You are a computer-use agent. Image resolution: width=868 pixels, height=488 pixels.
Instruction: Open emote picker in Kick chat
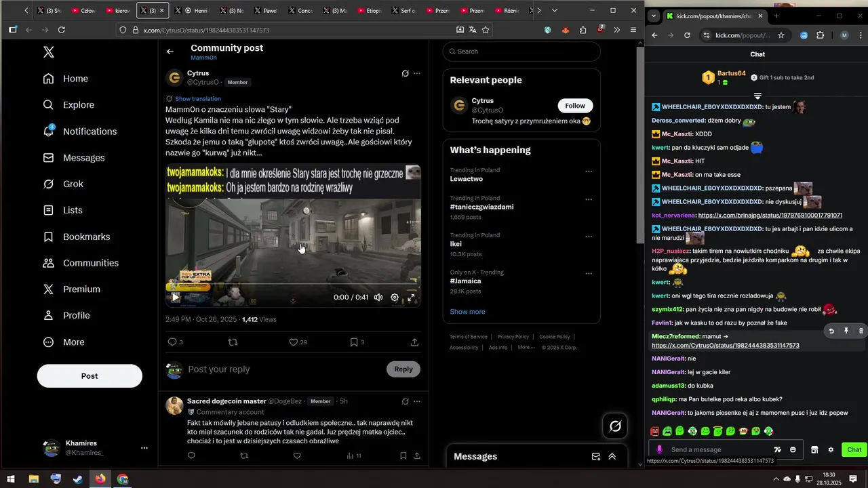[793, 449]
